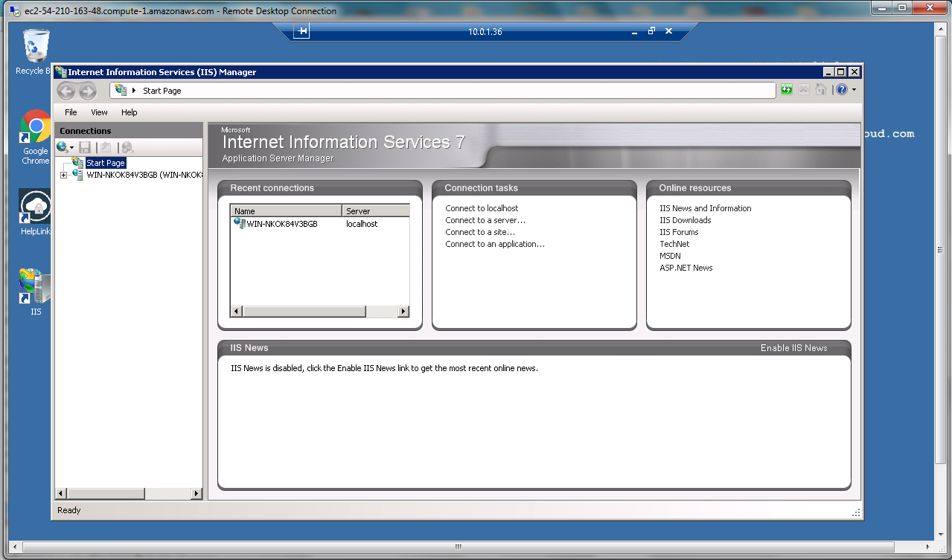Click the green Refresh page icon
The width and height of the screenshot is (952, 560).
787,90
